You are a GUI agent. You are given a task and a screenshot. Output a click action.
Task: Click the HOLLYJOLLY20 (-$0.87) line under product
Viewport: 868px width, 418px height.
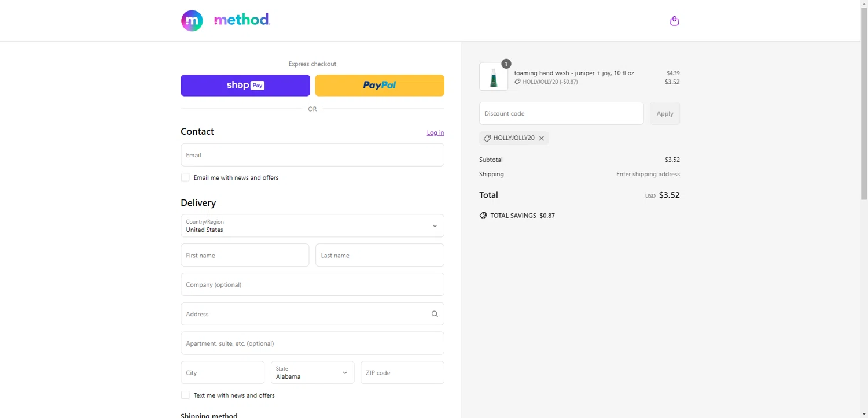[546, 82]
